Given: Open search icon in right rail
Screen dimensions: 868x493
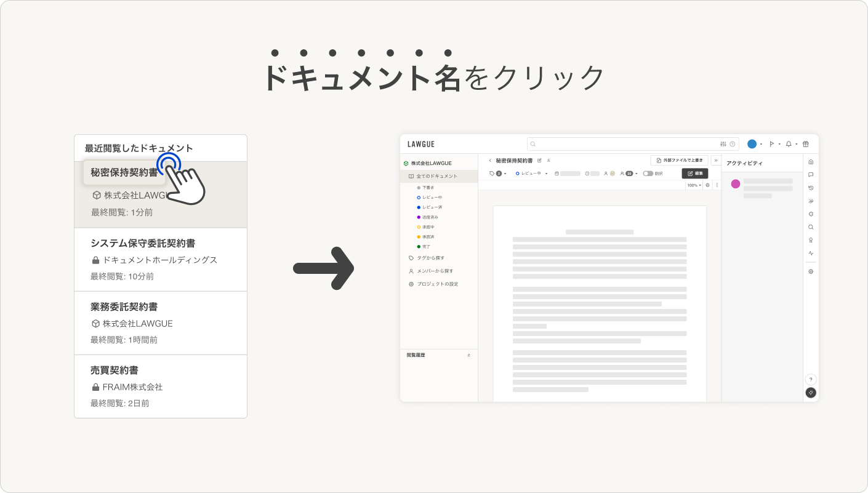Looking at the screenshot, I should tap(811, 227).
